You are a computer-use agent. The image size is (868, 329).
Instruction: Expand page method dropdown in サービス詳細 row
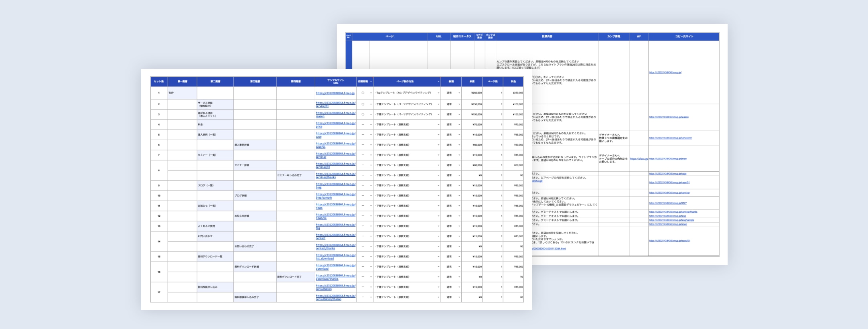coord(438,104)
